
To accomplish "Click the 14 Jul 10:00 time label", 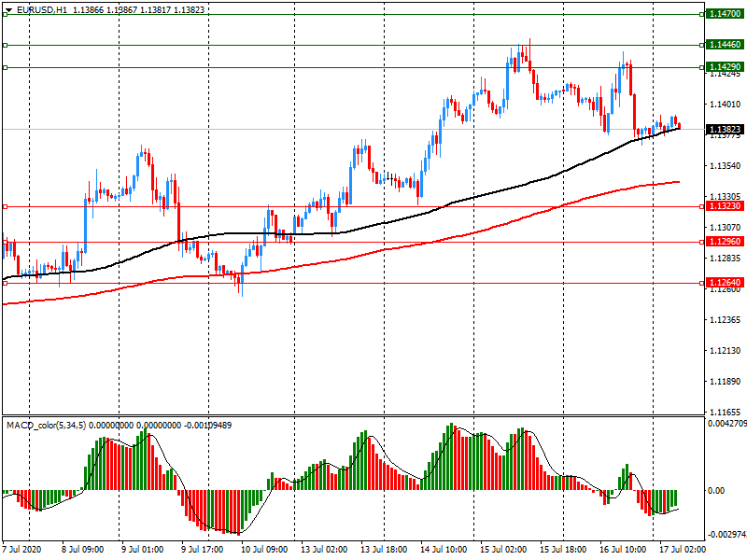I will (444, 550).
